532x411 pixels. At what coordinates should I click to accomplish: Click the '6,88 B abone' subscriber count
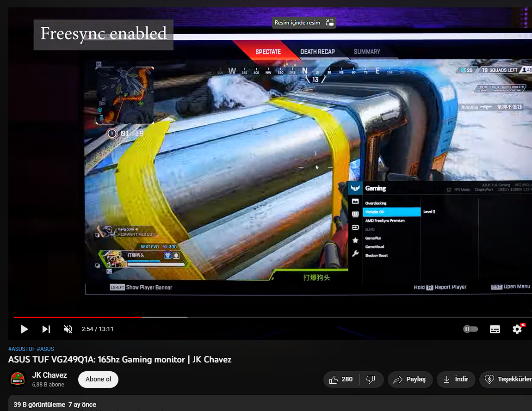pyautogui.click(x=48, y=385)
